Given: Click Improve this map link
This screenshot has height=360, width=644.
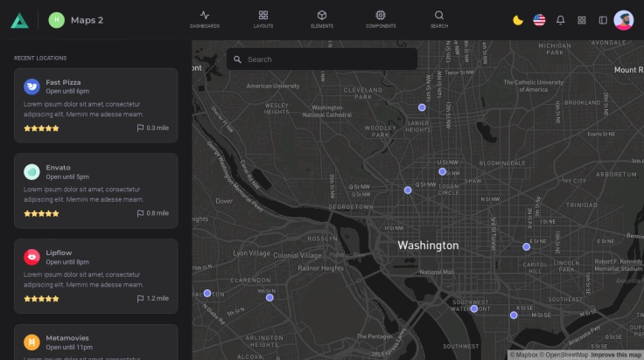Looking at the screenshot, I should [616, 355].
